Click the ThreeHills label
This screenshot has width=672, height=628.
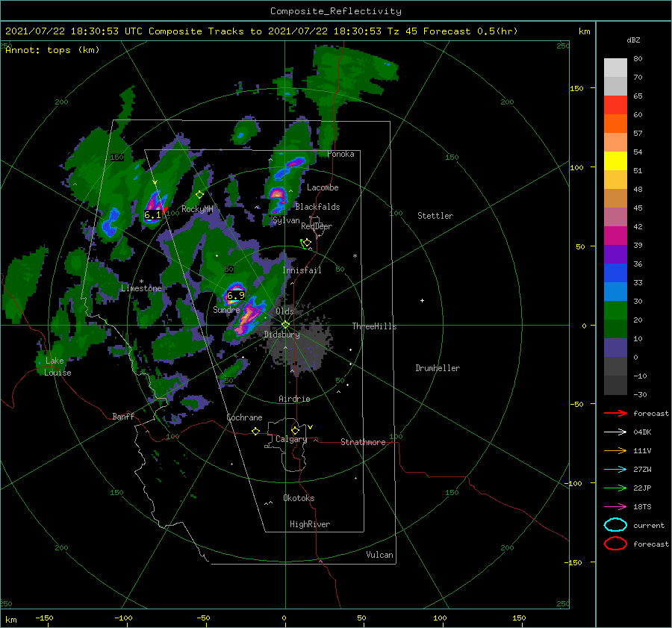(374, 326)
